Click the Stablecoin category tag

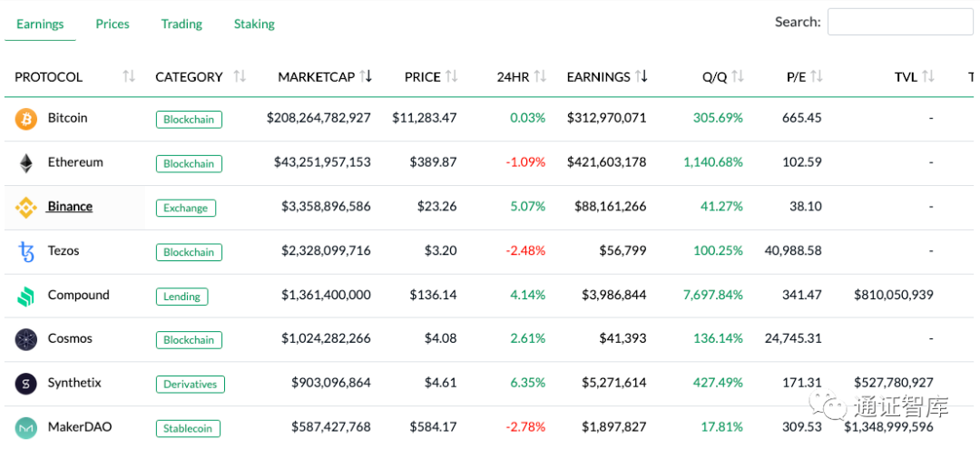coord(188,428)
